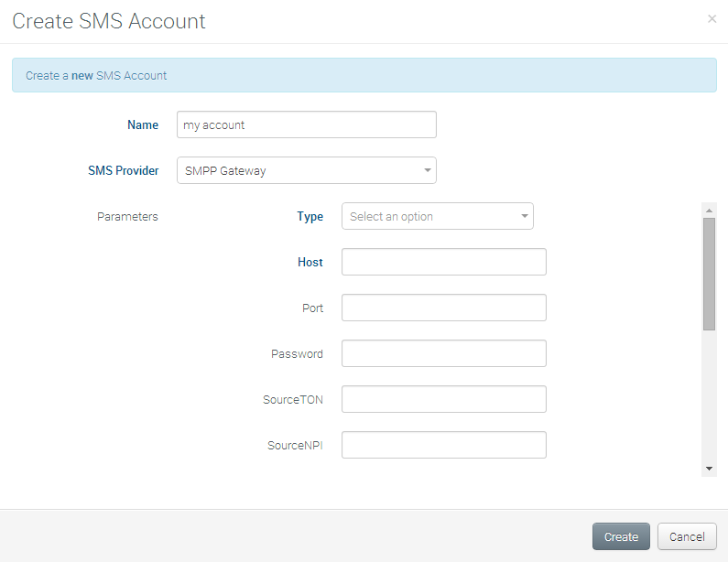Viewport: 728px width, 562px height.
Task: Click into the Port field
Action: coord(443,308)
